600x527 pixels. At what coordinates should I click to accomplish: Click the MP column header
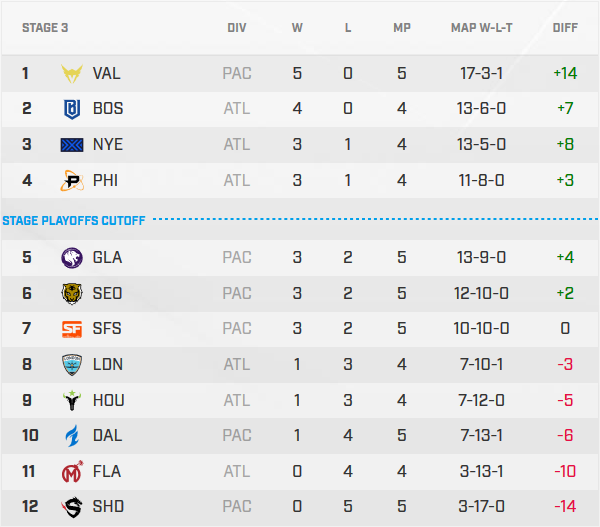tap(402, 27)
